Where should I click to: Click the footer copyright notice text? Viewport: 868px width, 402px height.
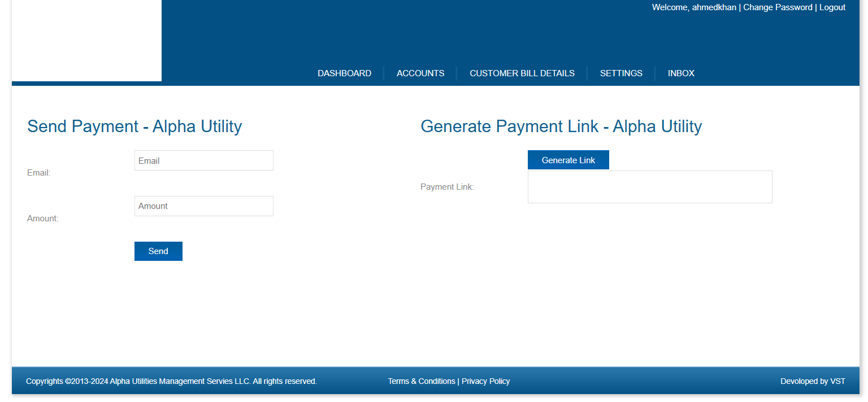point(171,381)
